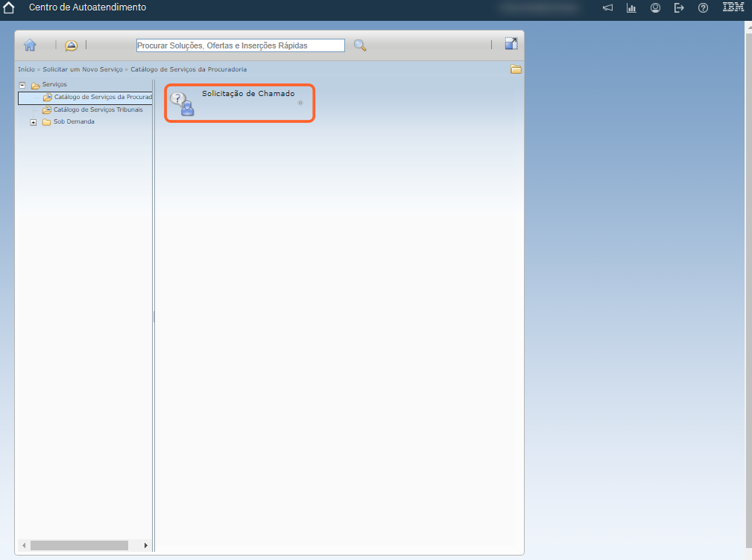Viewport: 752px width, 560px height.
Task: Select Catálogo de Serviços Tribunais tree item
Action: tap(98, 109)
